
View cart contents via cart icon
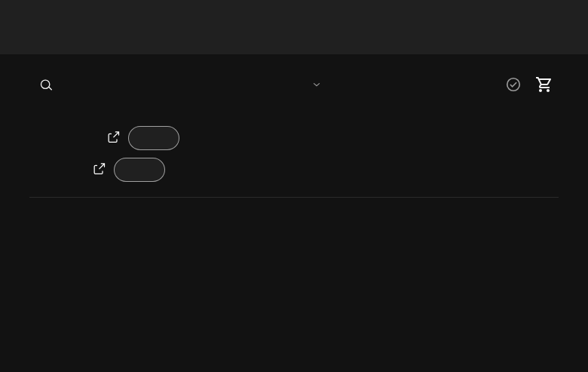point(544,85)
